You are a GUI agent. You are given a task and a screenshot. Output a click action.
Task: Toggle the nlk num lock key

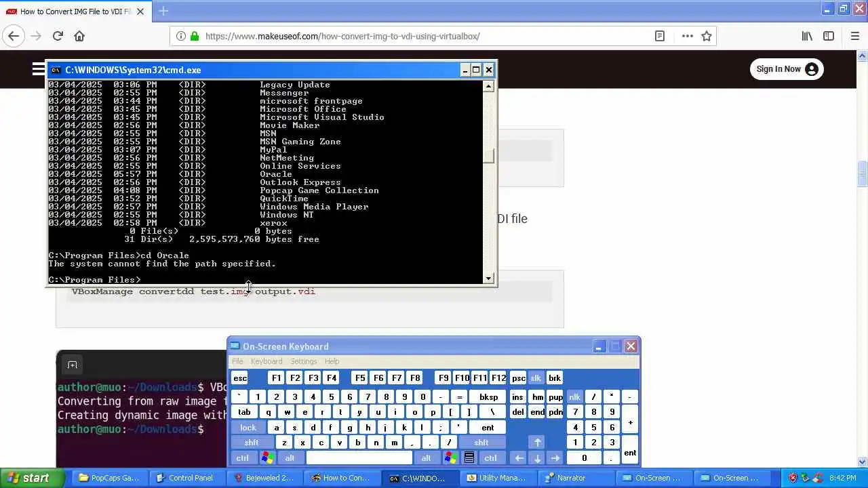pyautogui.click(x=574, y=397)
